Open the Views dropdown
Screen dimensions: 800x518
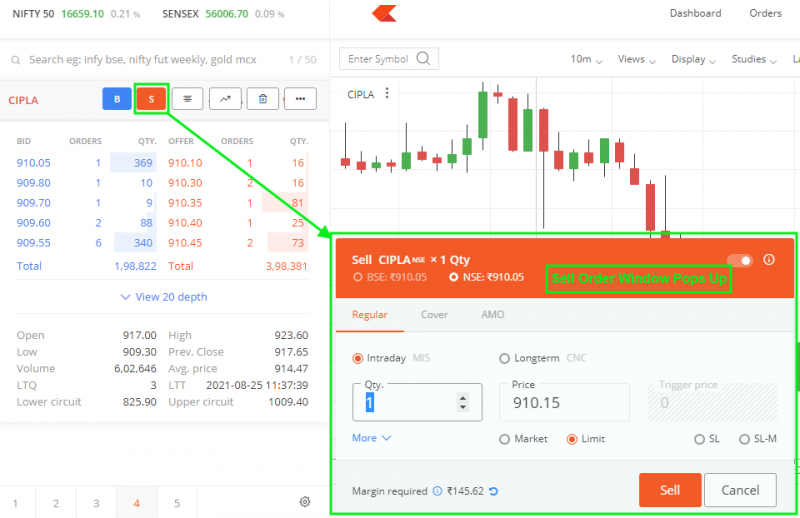[x=636, y=60]
